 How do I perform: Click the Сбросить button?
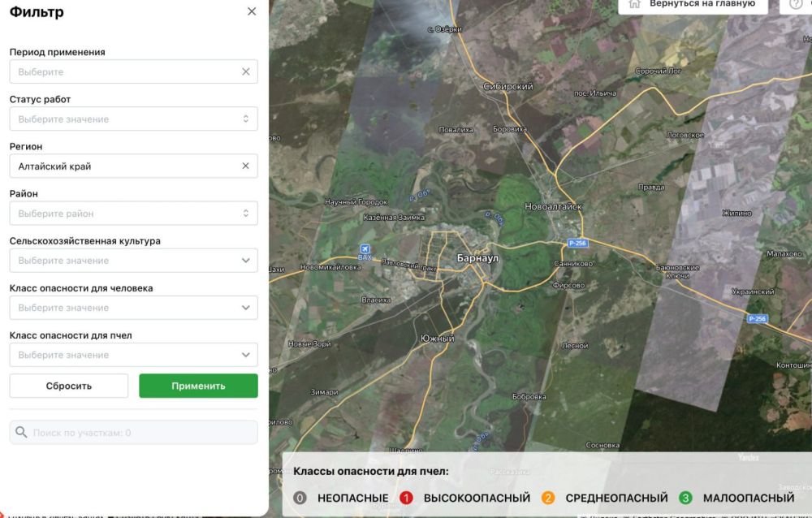pos(69,386)
